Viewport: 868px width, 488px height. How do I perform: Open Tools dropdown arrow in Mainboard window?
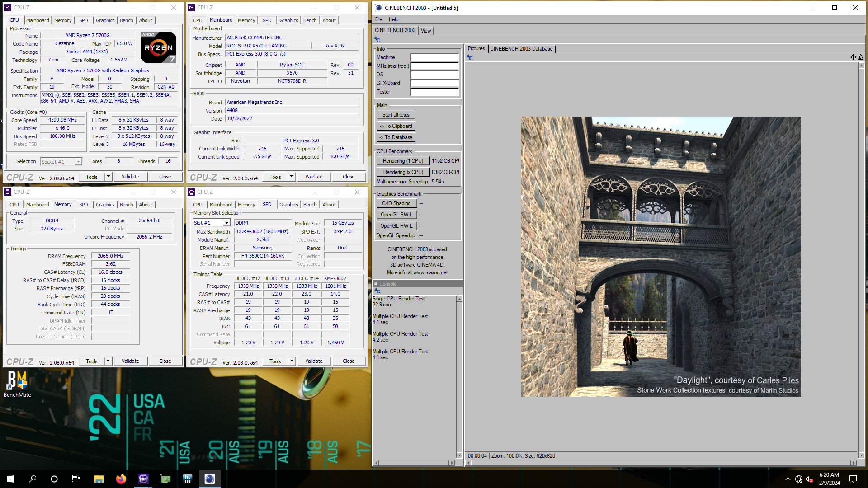(x=292, y=177)
